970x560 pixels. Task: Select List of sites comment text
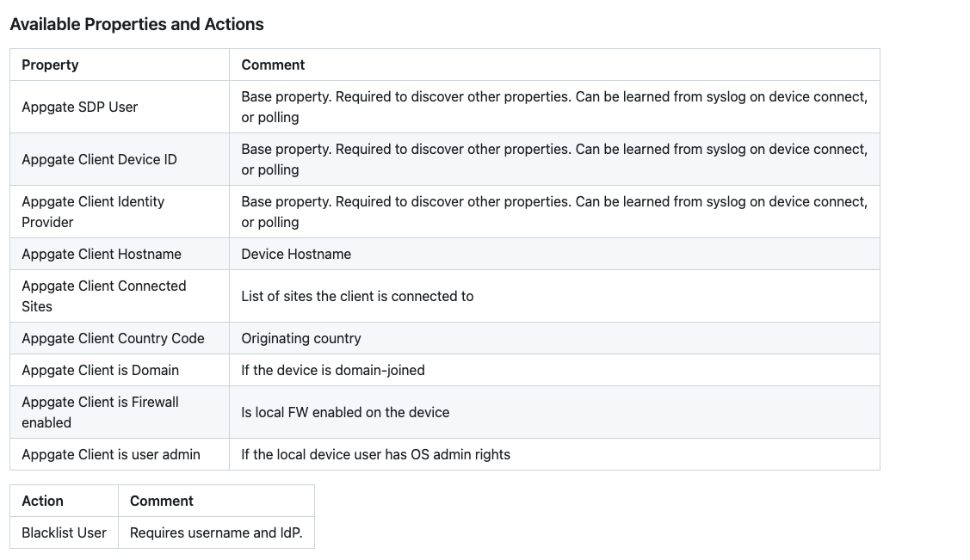[357, 296]
